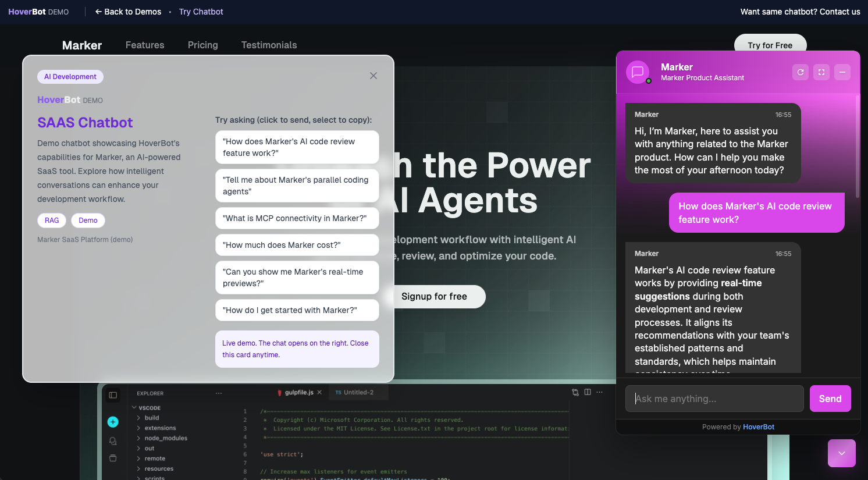The width and height of the screenshot is (868, 480).
Task: Ask about Marker's real-time previews
Action: [297, 278]
